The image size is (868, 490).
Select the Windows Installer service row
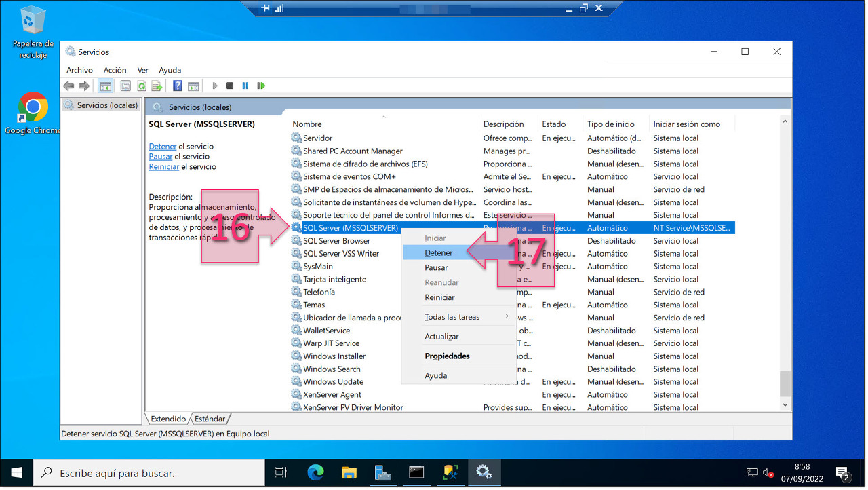point(513,356)
